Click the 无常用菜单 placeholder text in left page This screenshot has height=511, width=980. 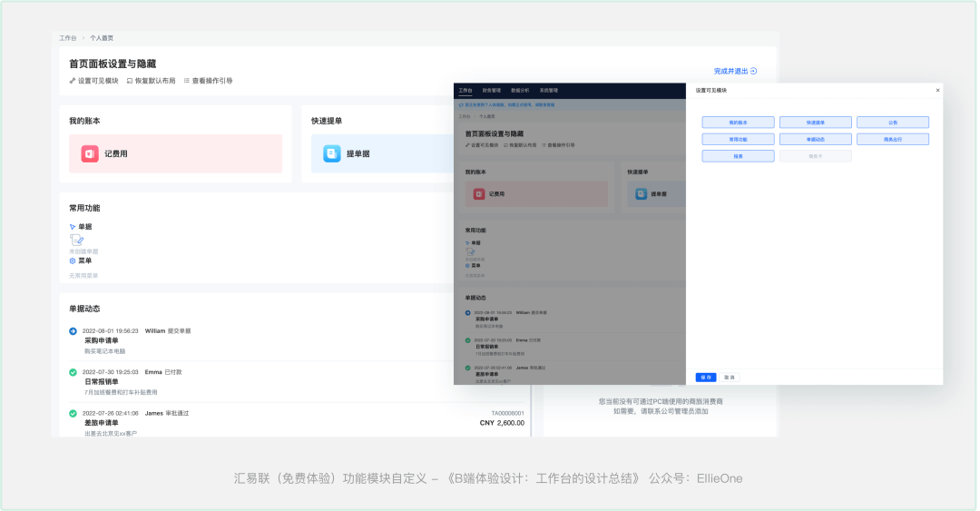click(83, 276)
